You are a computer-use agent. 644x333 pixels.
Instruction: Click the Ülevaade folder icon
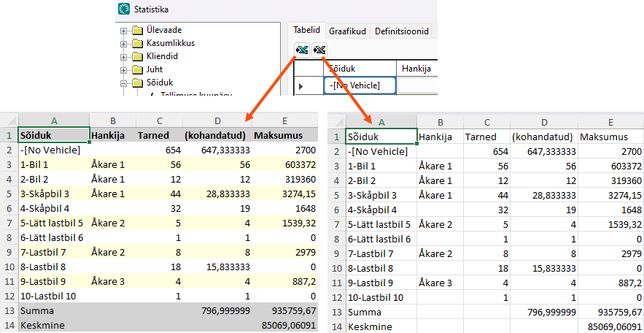[x=137, y=31]
